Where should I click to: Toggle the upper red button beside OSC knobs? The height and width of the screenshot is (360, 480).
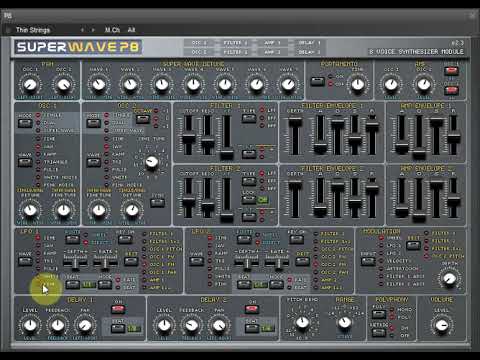451,71
